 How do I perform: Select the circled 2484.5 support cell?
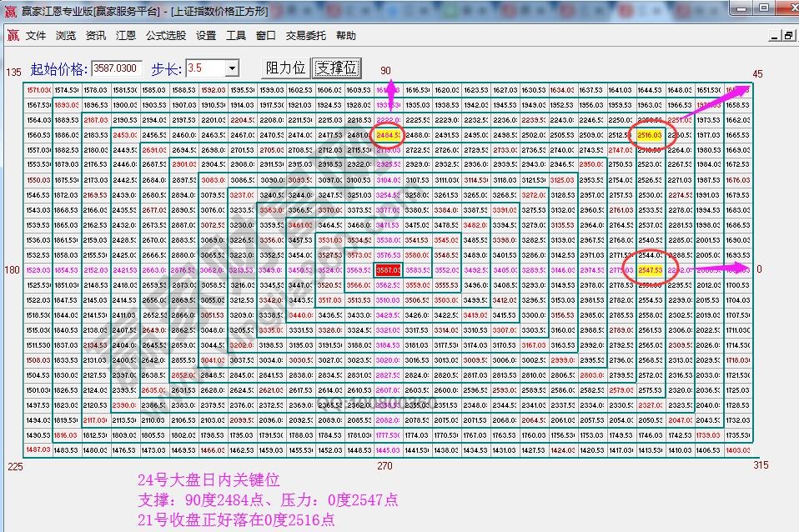386,133
